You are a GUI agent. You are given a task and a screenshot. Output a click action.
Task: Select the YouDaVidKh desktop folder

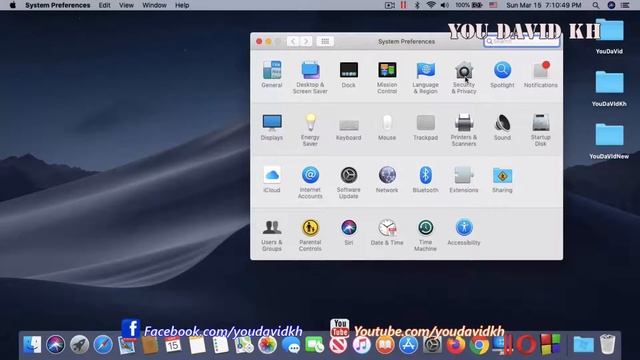point(609,89)
